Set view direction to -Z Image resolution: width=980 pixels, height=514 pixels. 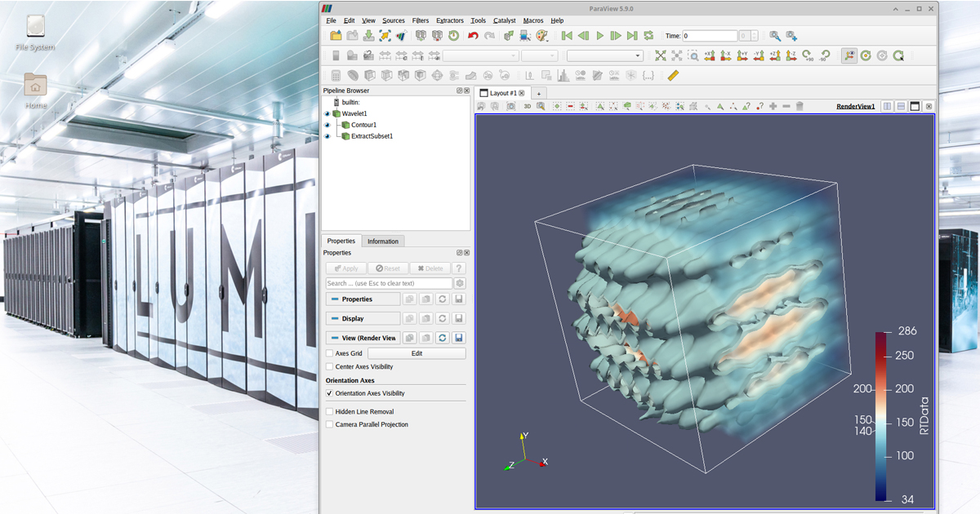791,55
